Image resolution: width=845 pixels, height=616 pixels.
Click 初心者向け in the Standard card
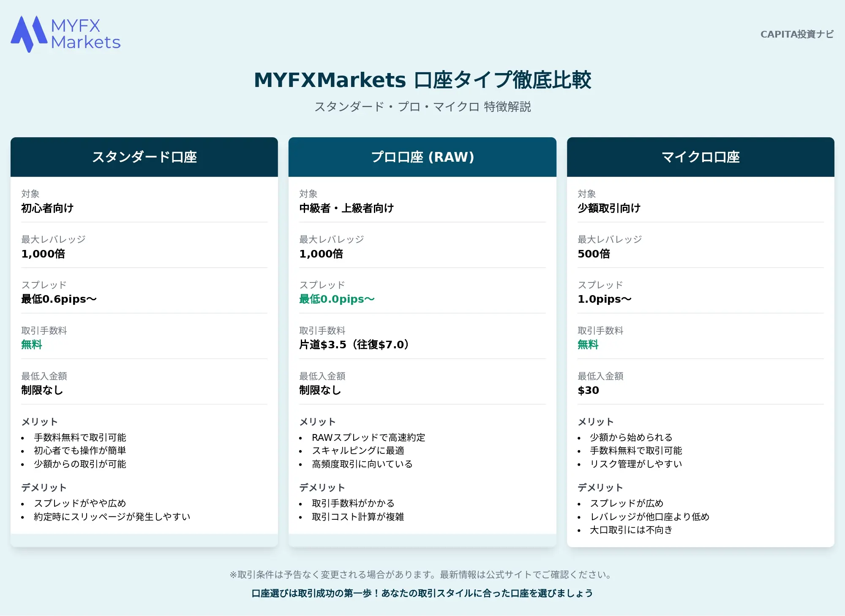point(47,208)
